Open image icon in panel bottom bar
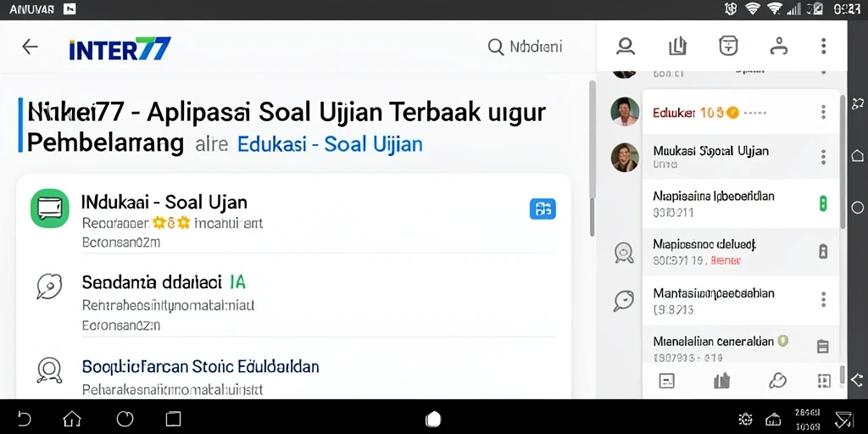Image resolution: width=868 pixels, height=434 pixels. click(667, 381)
